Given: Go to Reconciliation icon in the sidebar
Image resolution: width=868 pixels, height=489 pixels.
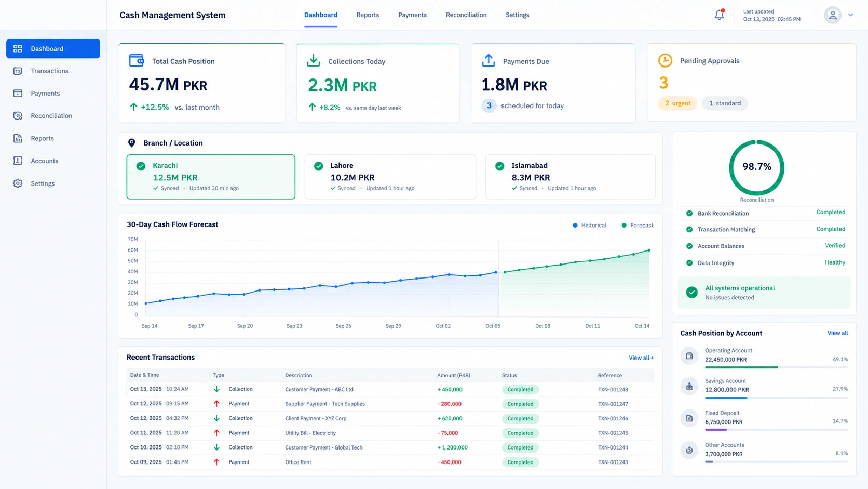Looking at the screenshot, I should (x=18, y=116).
